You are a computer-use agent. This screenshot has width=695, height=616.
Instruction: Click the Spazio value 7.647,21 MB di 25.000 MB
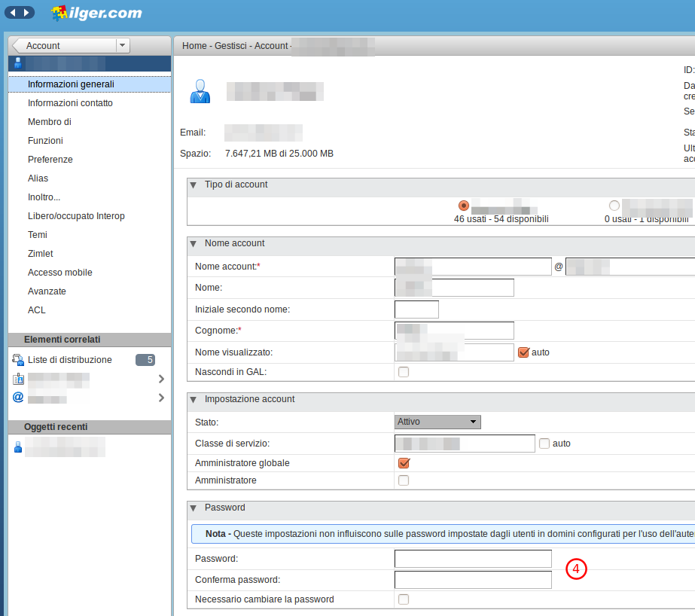pyautogui.click(x=279, y=154)
